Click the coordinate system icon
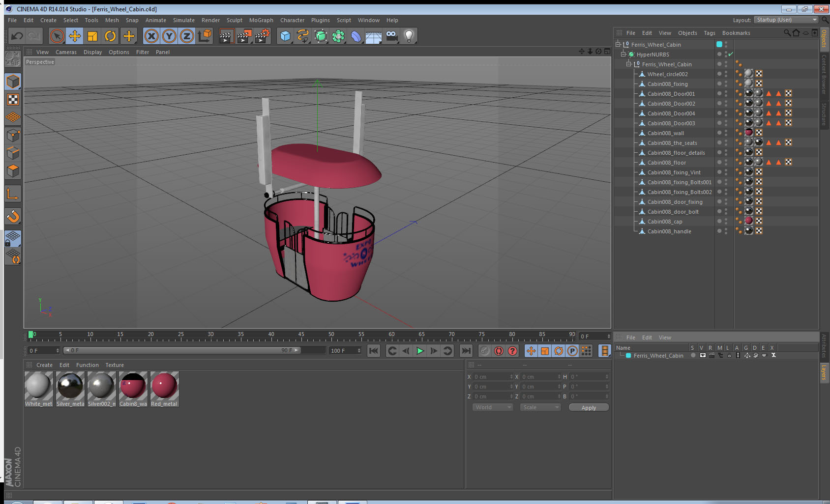Screen dimensions: 830x504 pyautogui.click(x=205, y=36)
